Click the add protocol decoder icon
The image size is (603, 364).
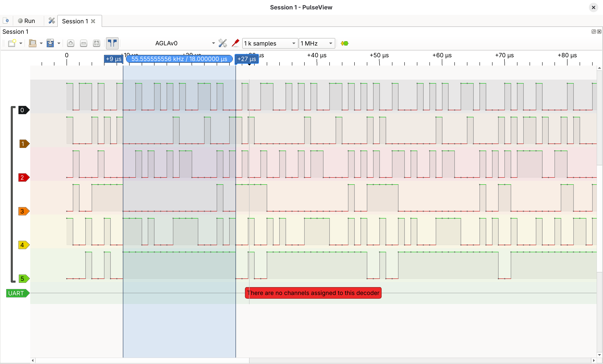[344, 43]
